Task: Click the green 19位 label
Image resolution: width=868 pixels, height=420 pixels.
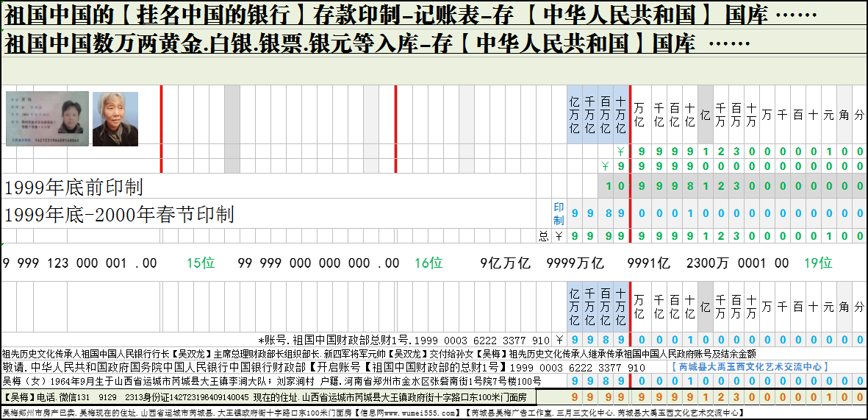Action: pos(817,263)
